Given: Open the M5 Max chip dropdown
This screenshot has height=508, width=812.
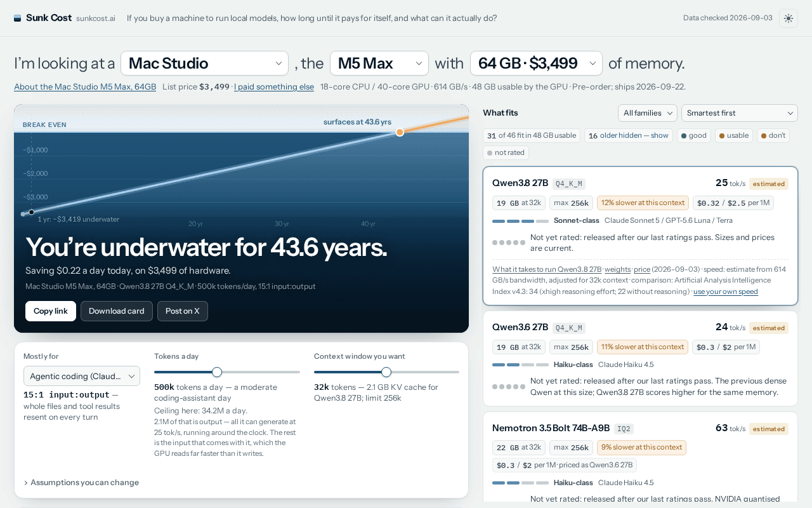Looking at the screenshot, I should pyautogui.click(x=379, y=63).
